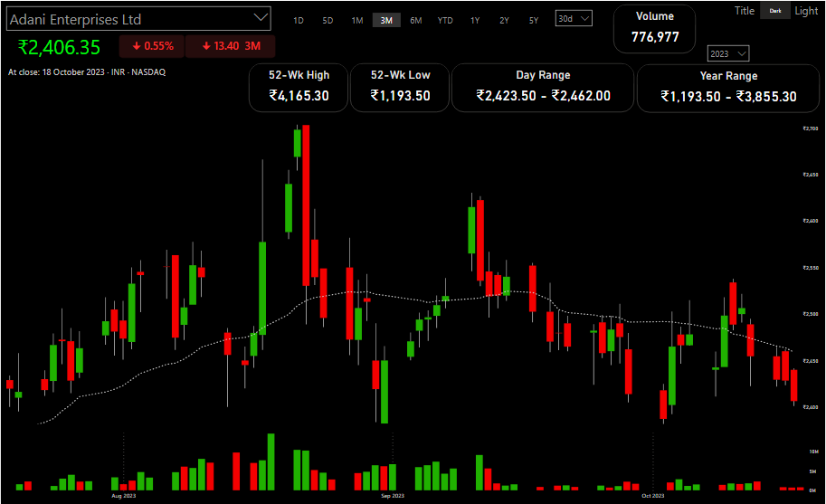Show the 1Y time range
This screenshot has height=504, width=826.
pyautogui.click(x=475, y=20)
